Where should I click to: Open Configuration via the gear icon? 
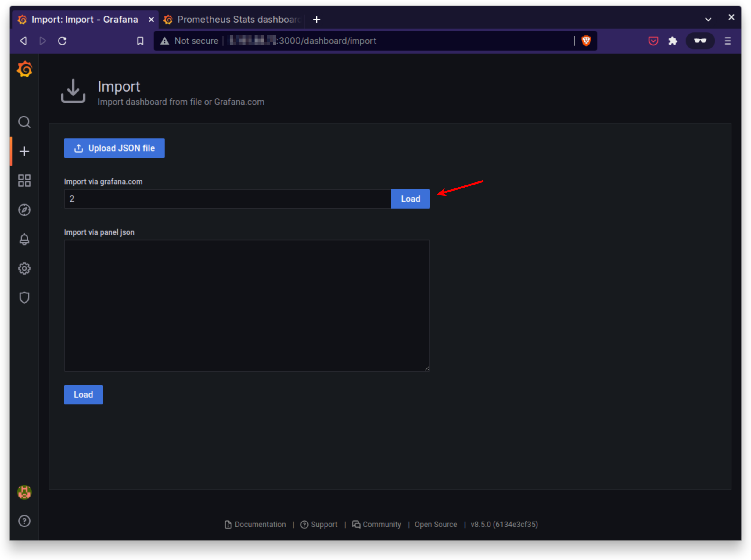click(x=24, y=268)
